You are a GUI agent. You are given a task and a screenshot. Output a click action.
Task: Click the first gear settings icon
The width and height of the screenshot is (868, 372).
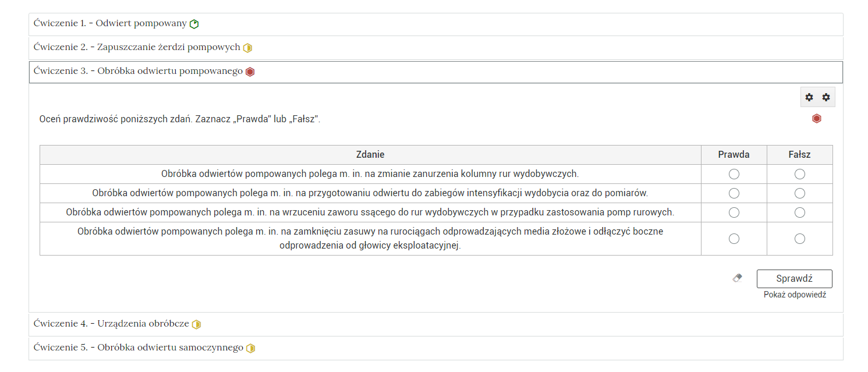(x=809, y=97)
